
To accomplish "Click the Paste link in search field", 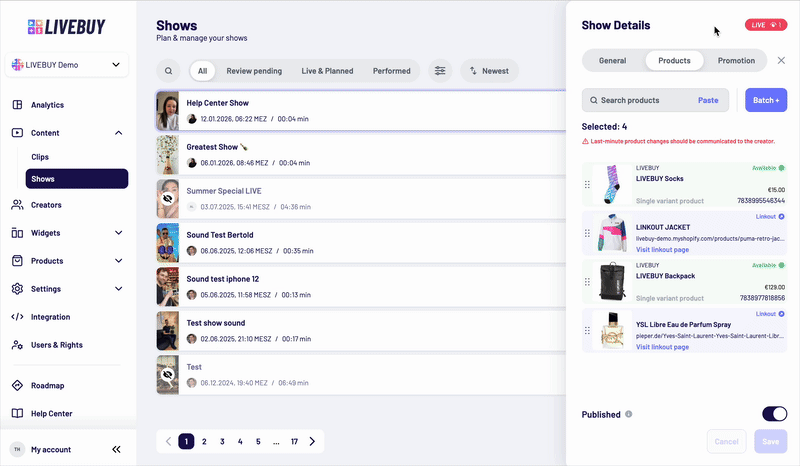I will point(708,100).
